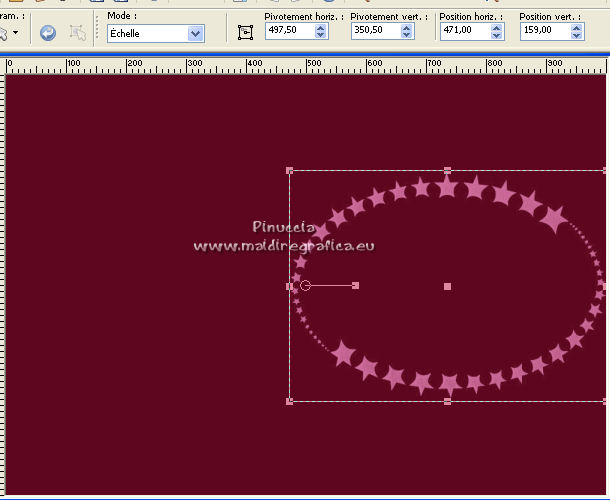The image size is (610, 500).
Task: Click the center pivot square of selection
Action: pyautogui.click(x=447, y=286)
